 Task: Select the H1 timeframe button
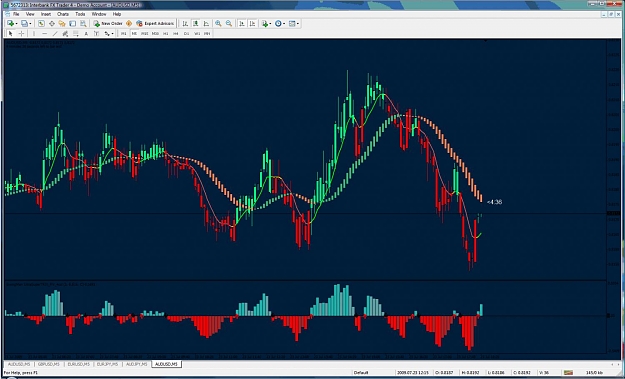point(165,33)
